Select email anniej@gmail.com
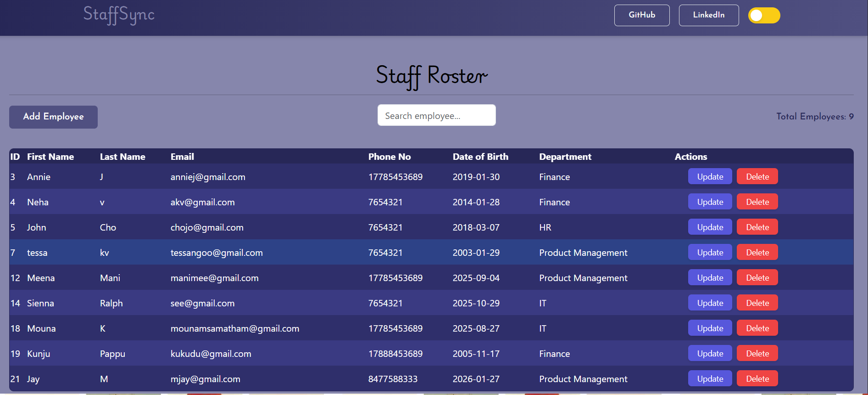 [208, 177]
